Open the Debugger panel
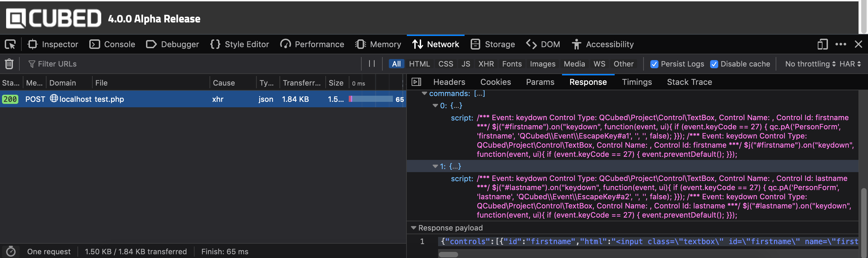Viewport: 868px width, 258px height. tap(173, 44)
